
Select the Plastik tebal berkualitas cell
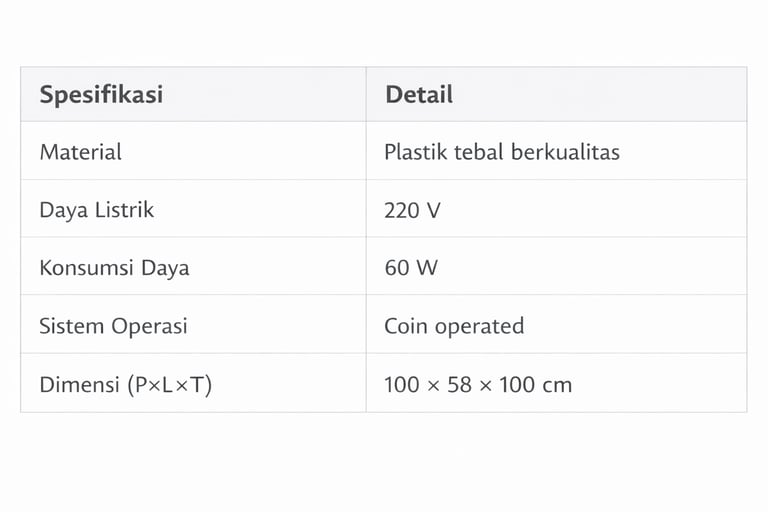(502, 152)
